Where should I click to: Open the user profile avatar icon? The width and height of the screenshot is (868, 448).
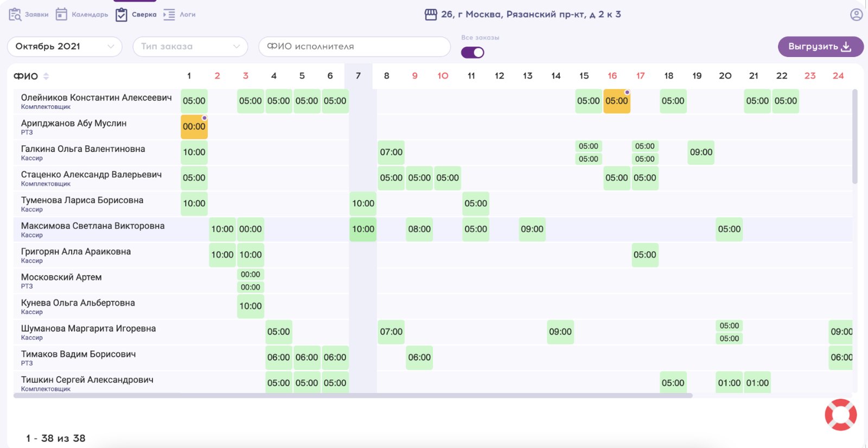(x=857, y=15)
